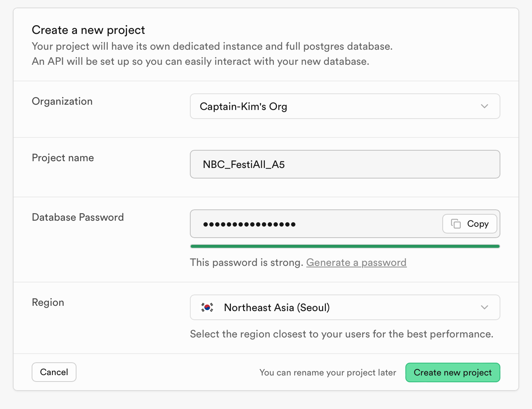
Task: Open the Captain-Kim's Org organization selector
Action: 345,106
